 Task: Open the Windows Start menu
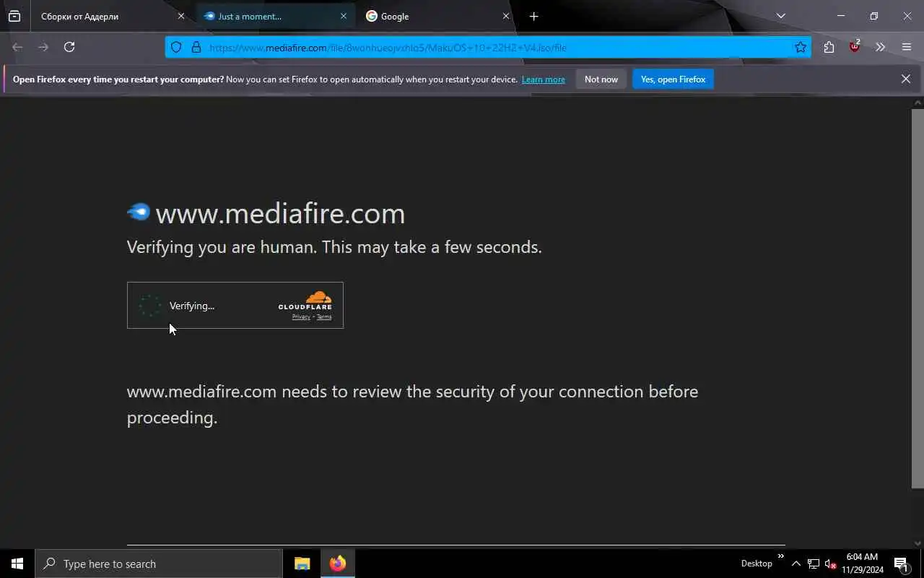click(17, 564)
